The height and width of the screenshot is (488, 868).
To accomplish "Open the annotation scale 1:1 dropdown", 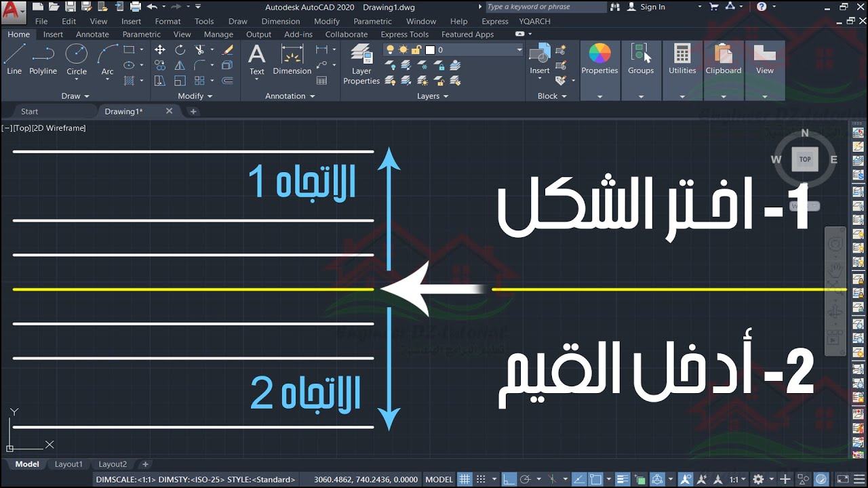I will tap(738, 479).
